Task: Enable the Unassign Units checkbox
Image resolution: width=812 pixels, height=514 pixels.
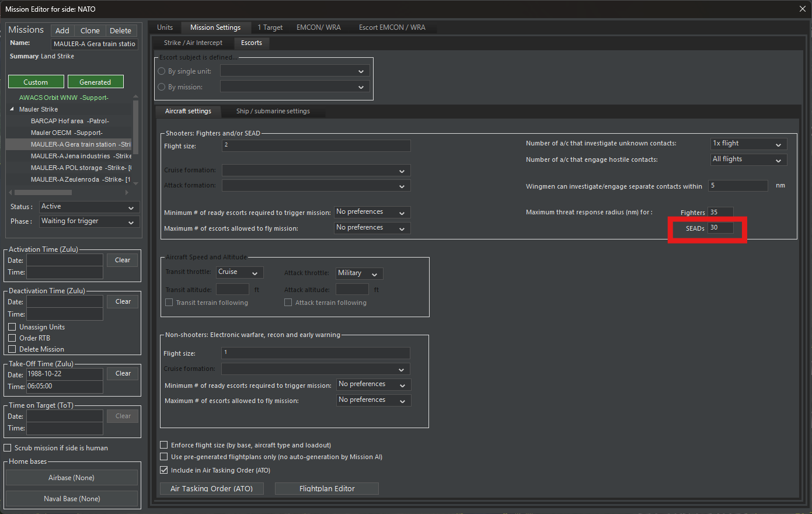Action: click(12, 327)
